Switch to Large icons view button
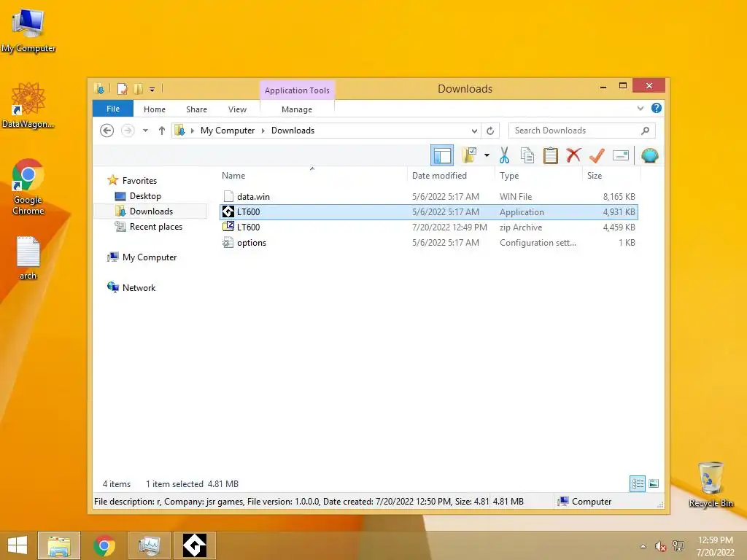Viewport: 747px width, 560px height. (654, 484)
